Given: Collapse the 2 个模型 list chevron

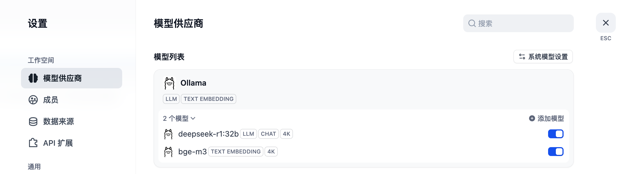Looking at the screenshot, I should pos(193,119).
